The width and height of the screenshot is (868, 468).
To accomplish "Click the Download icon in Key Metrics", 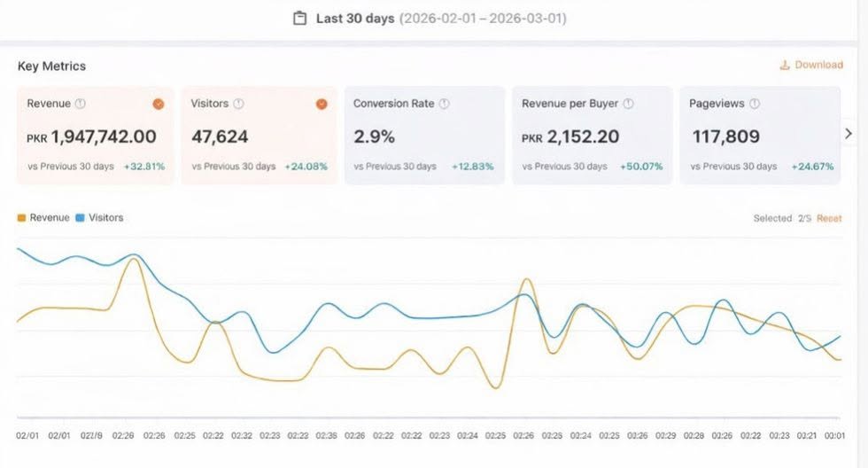I will [785, 65].
